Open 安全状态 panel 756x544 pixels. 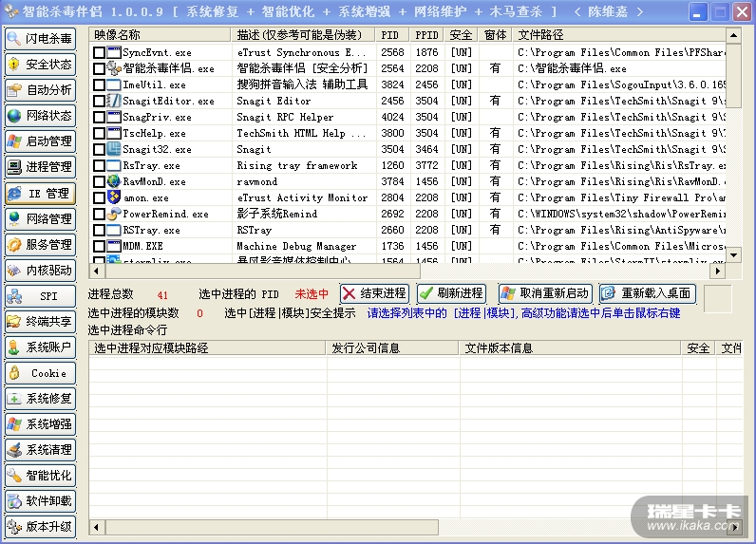click(41, 65)
